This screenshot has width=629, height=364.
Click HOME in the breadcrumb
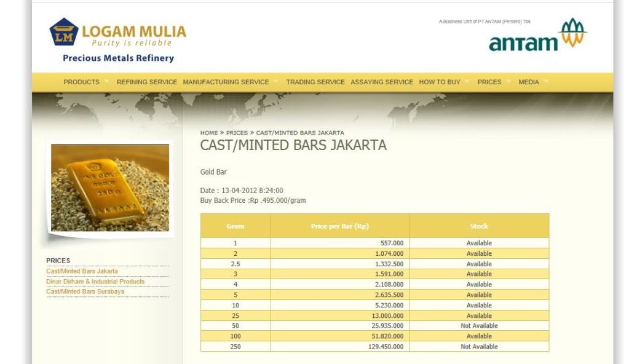[x=209, y=133]
